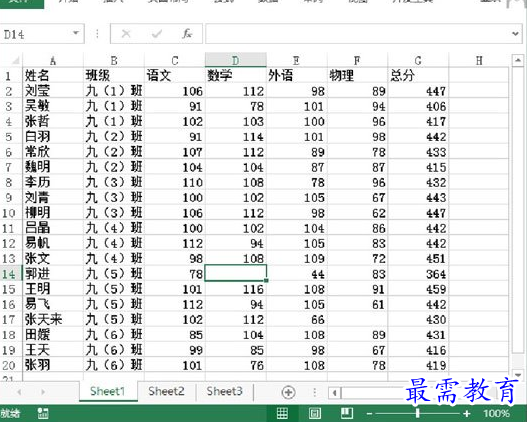Switch to Page Break Preview icon
This screenshot has height=422, width=527.
(347, 413)
